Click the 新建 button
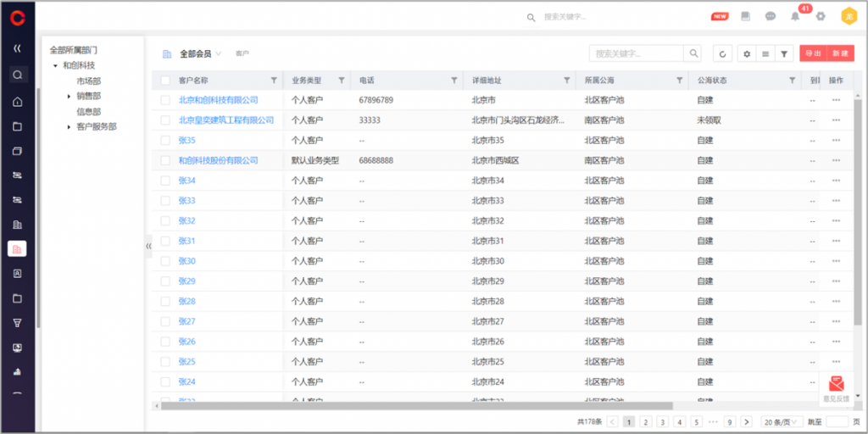This screenshot has width=868, height=434. pyautogui.click(x=840, y=53)
